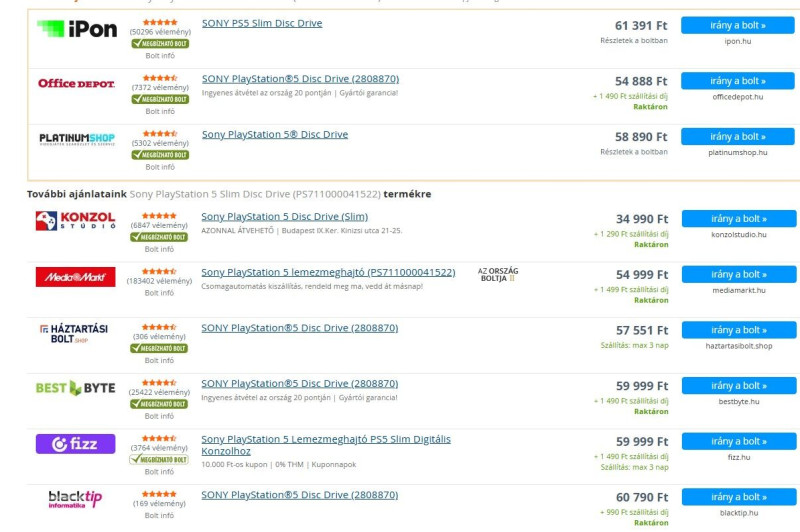Click the Az ország boltja badge
This screenshot has width=800, height=532.
[498, 274]
